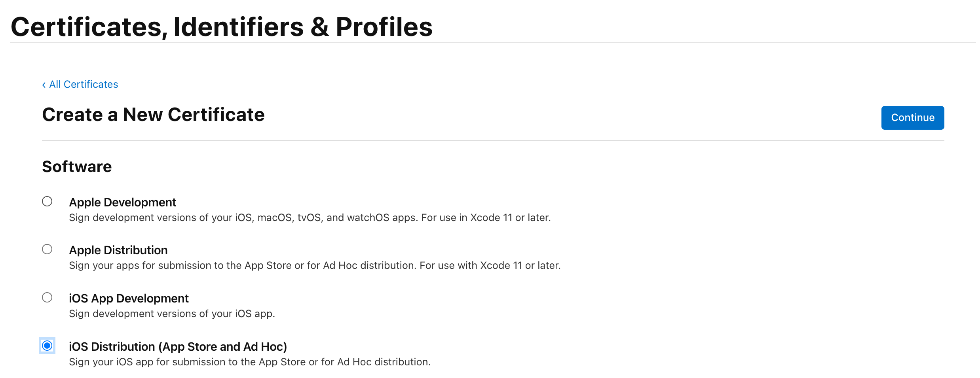980x378 pixels.
Task: Choose the iOS App Development option
Action: (x=47, y=298)
